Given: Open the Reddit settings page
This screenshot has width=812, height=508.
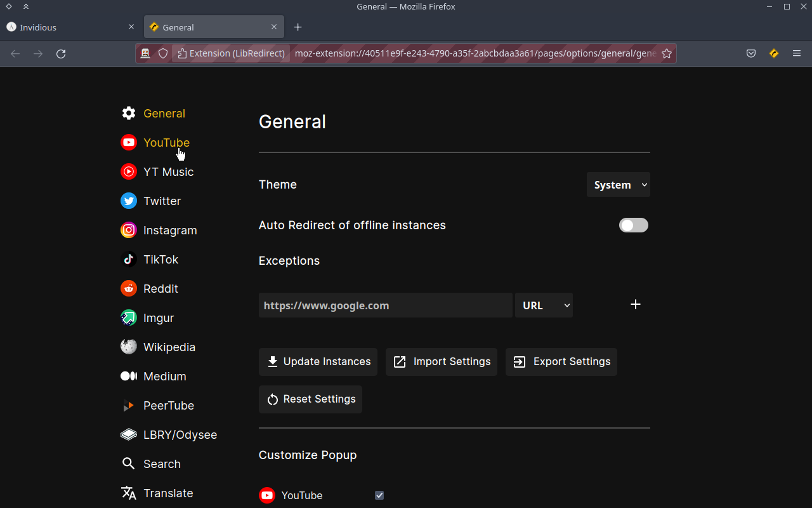Looking at the screenshot, I should point(160,288).
